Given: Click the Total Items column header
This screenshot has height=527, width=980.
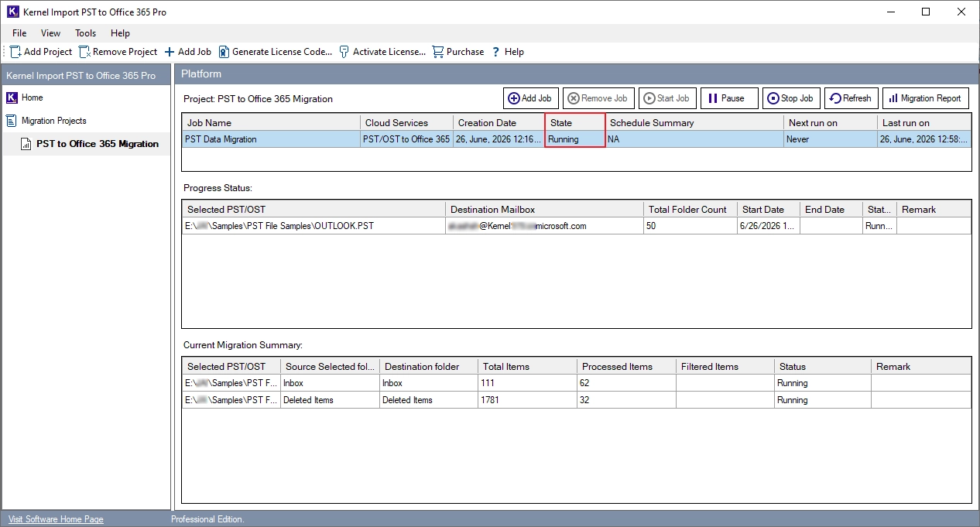Looking at the screenshot, I should [527, 367].
